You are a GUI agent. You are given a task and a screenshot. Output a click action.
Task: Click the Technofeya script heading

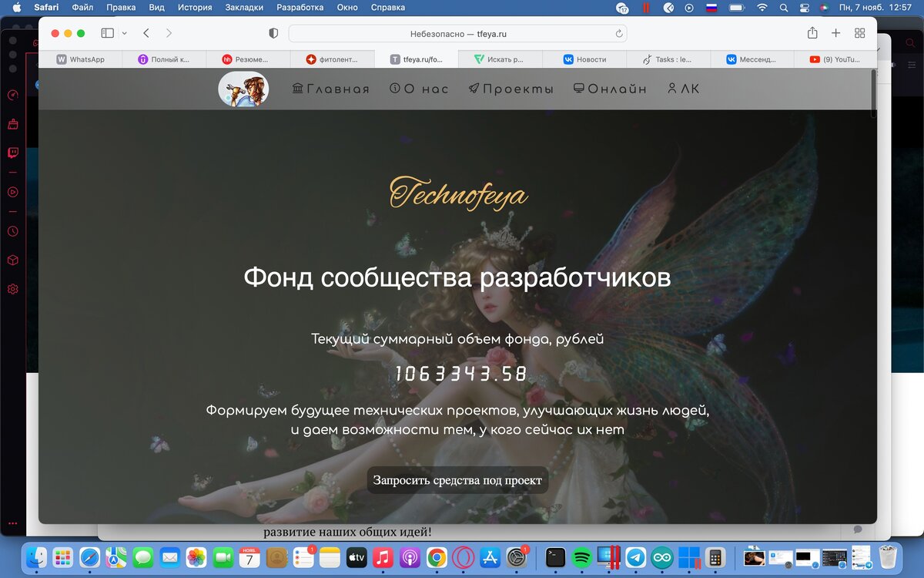(458, 193)
